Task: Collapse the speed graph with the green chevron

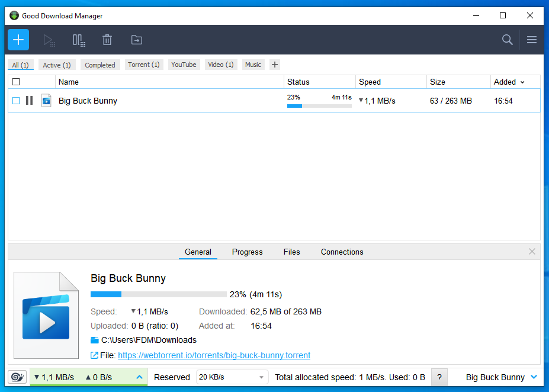Action: 140,377
